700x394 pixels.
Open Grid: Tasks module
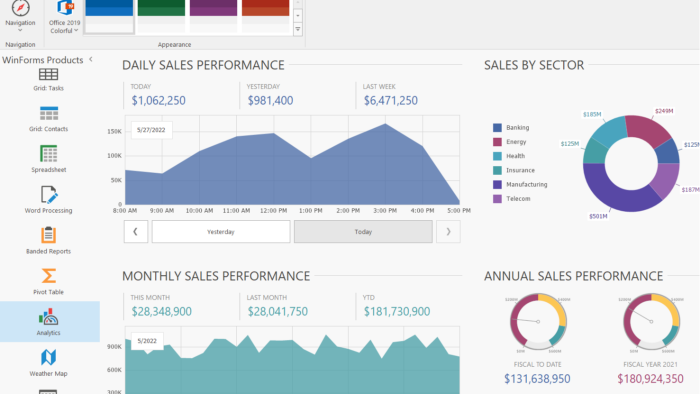coord(48,80)
